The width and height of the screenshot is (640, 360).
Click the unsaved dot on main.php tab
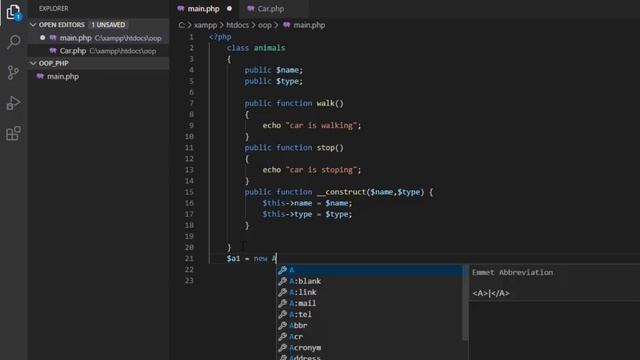pyautogui.click(x=229, y=9)
